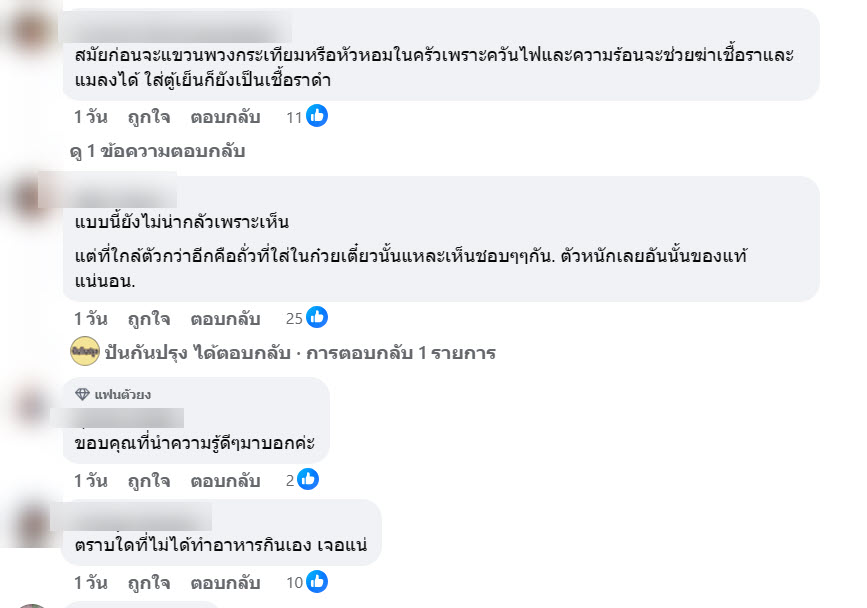The image size is (867, 608).
Task: Click the ปันกันปรุง page avatar icon
Action: point(85,352)
